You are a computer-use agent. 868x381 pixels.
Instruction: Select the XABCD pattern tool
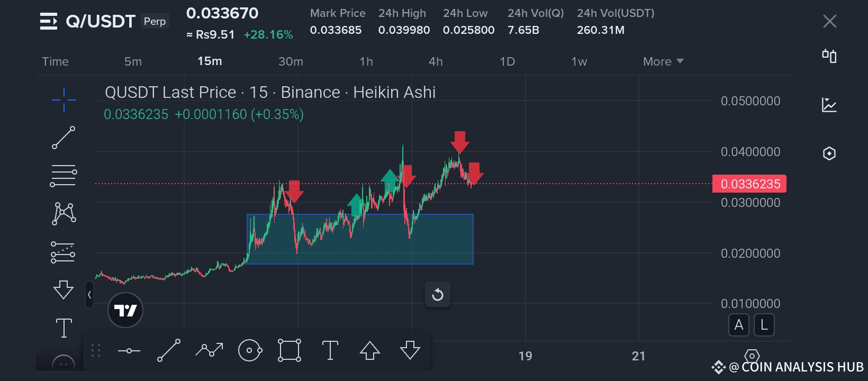tap(64, 214)
